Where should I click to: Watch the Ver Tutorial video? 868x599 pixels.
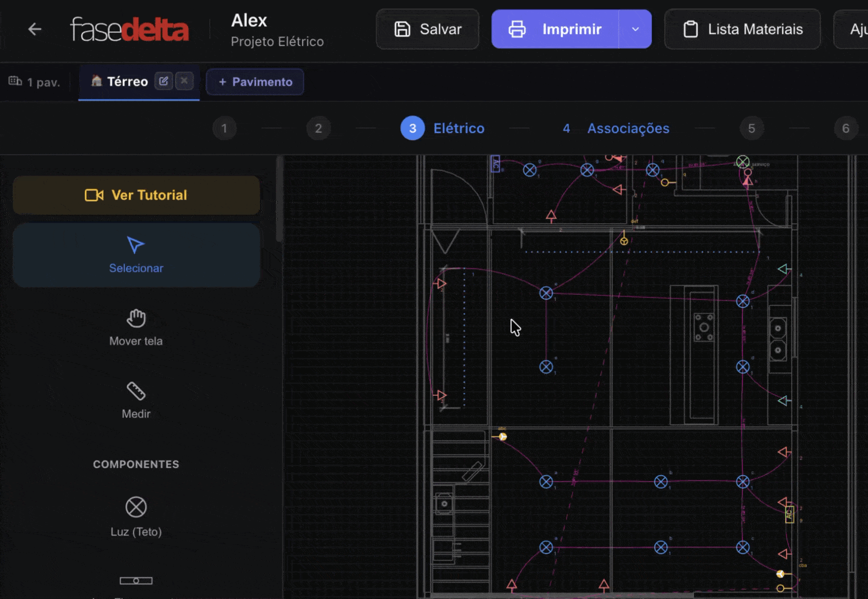pyautogui.click(x=136, y=195)
